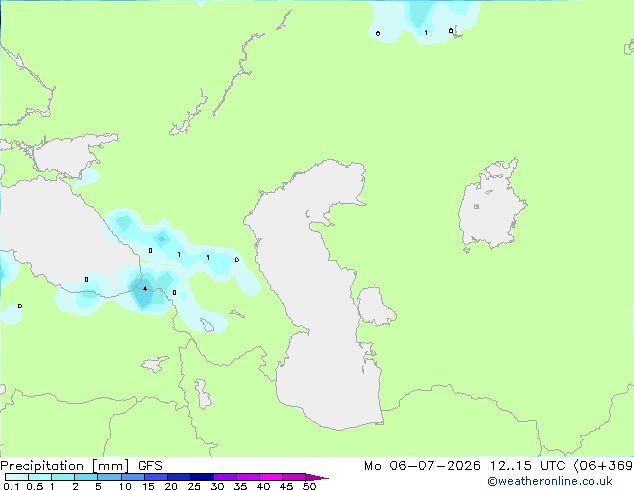Screen dimensions: 634x490
Task: Click the '4' precipitation value on the map
Action: click(x=145, y=289)
